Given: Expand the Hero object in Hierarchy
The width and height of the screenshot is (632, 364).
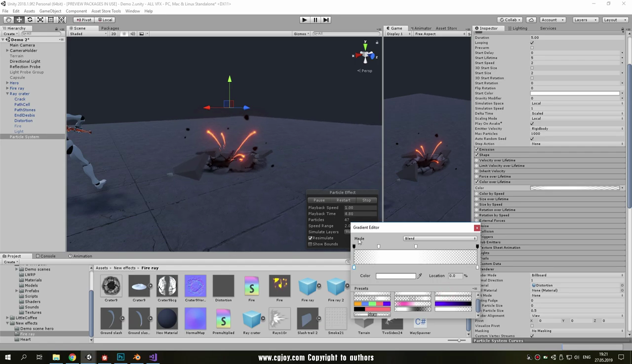Looking at the screenshot, I should [7, 83].
